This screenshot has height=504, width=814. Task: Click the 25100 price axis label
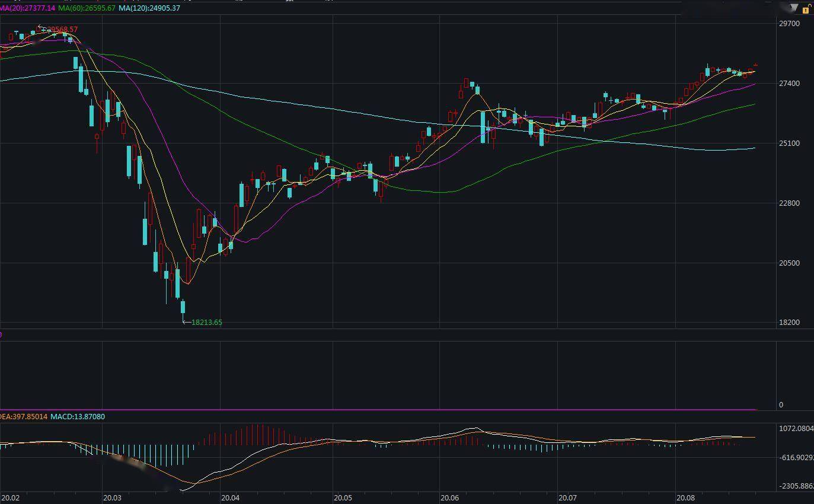pos(790,143)
